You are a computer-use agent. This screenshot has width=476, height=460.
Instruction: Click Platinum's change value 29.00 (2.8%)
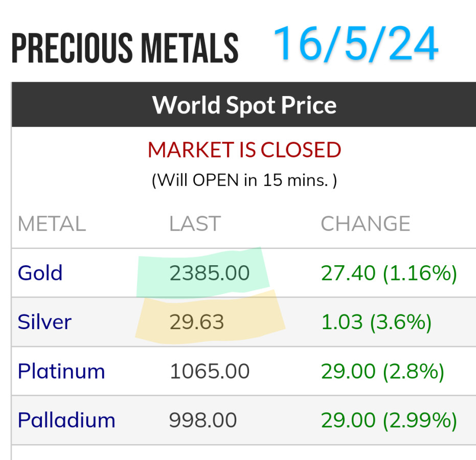[382, 371]
